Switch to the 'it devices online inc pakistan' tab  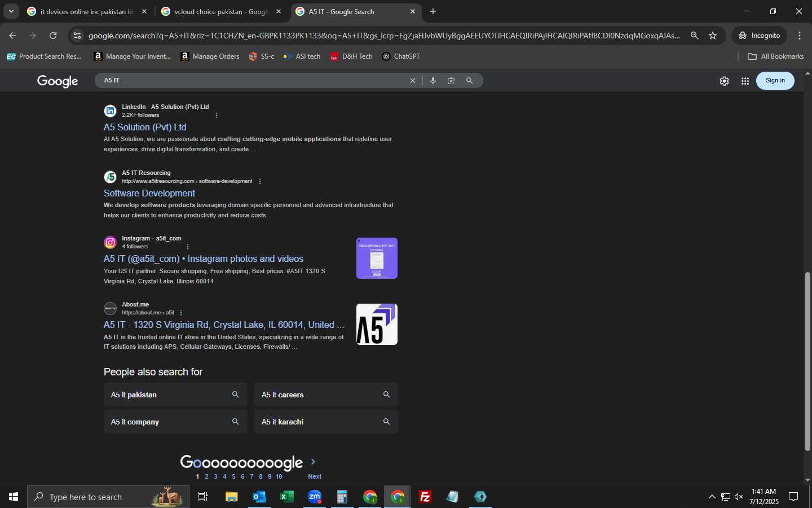87,11
